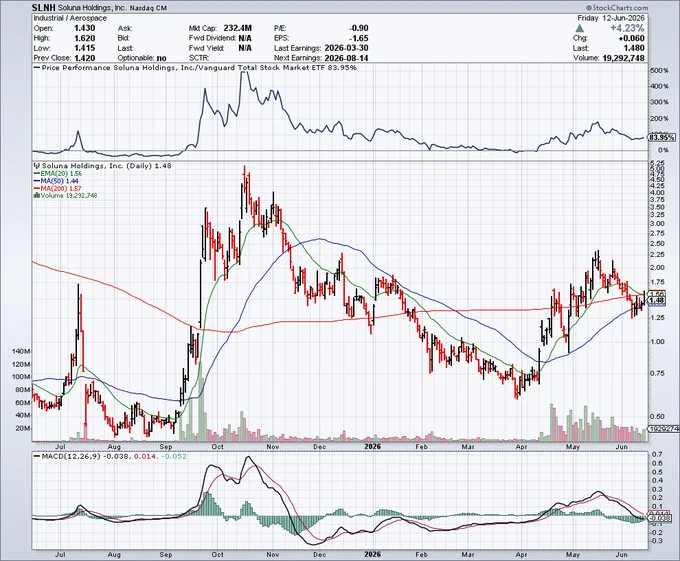Click the 5.25 label on price axis
This screenshot has height=561, width=680.
[x=657, y=163]
